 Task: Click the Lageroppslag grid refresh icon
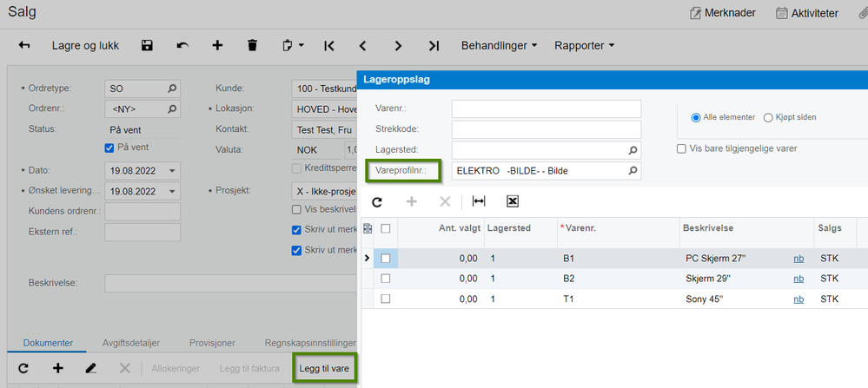coord(377,202)
